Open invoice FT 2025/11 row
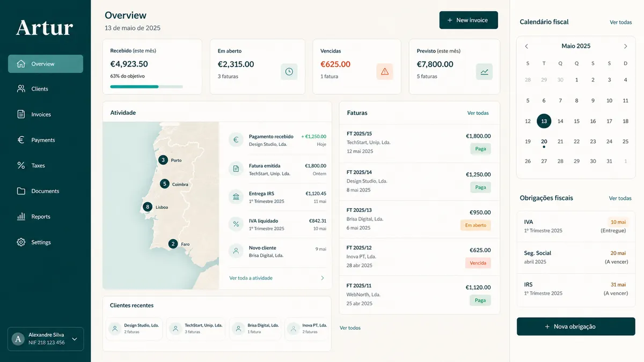The width and height of the screenshot is (644, 362). 419,294
